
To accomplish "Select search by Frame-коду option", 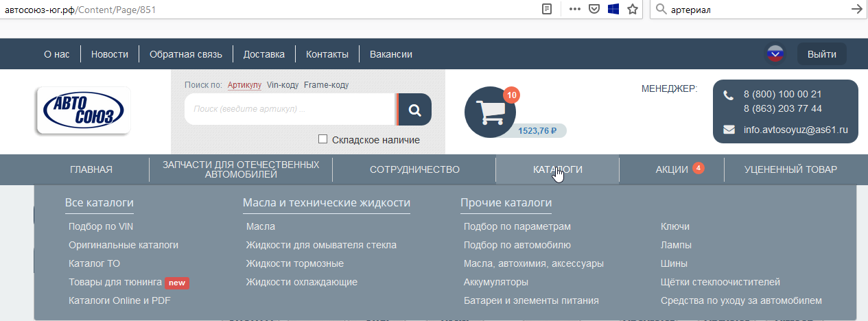I will (326, 85).
